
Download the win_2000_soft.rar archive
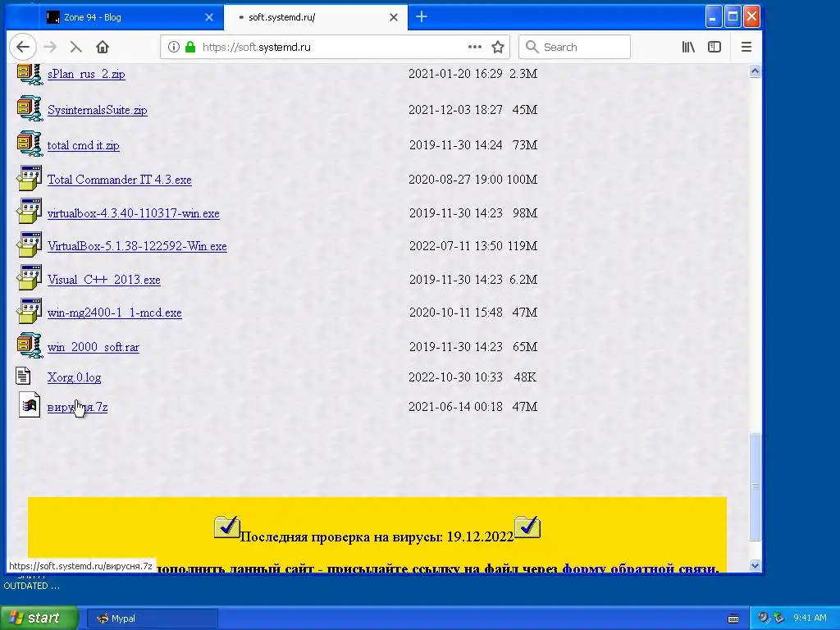(94, 347)
